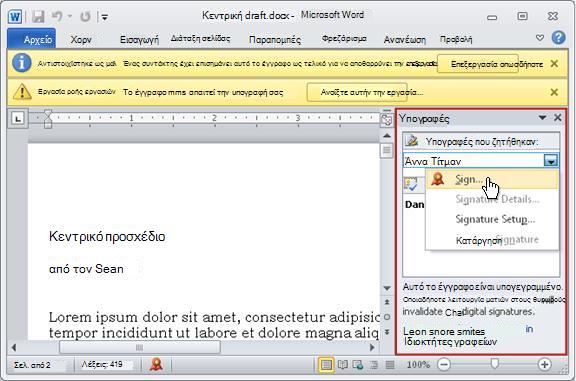Click the Κεντρικό προσχέδιο heading
576x381 pixels.
click(107, 236)
